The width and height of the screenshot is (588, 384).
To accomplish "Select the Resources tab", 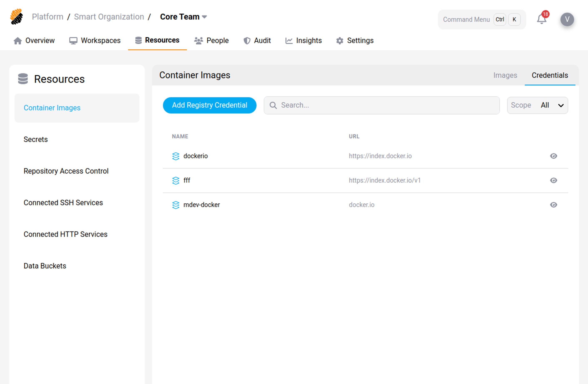I will pos(157,40).
